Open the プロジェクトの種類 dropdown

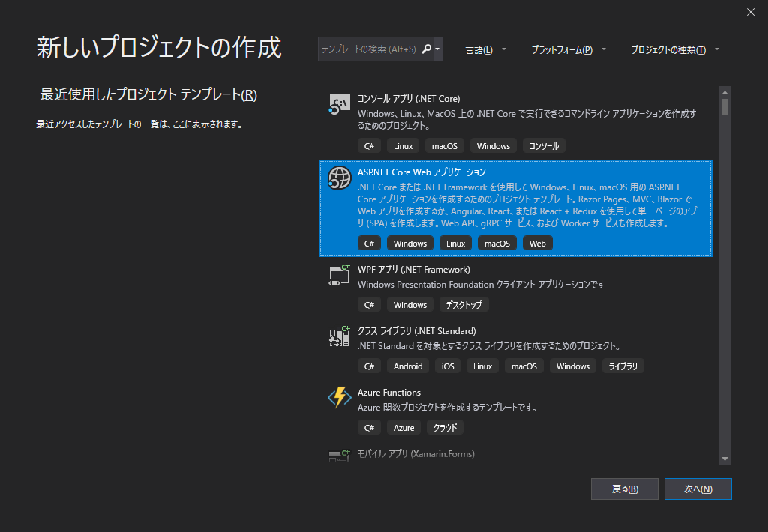[673, 48]
